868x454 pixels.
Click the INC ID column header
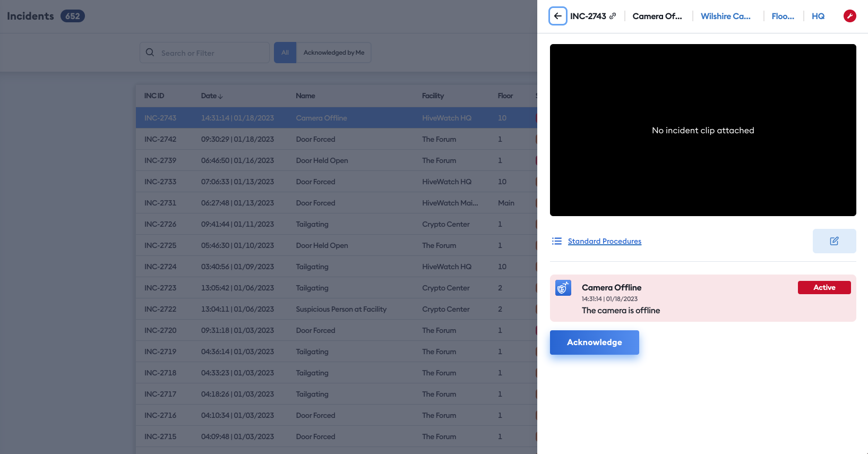154,96
